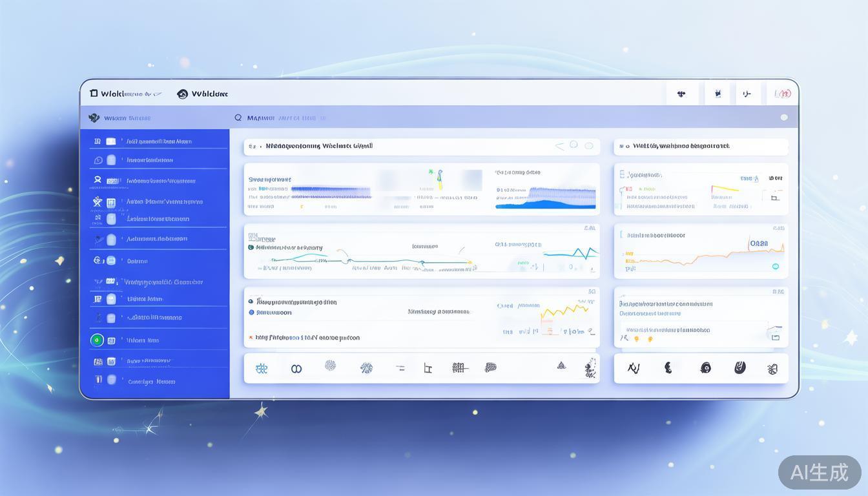Click the blue infinity-loop icon in bottom toolbar
Viewport: 868px width, 496px height.
pos(296,369)
